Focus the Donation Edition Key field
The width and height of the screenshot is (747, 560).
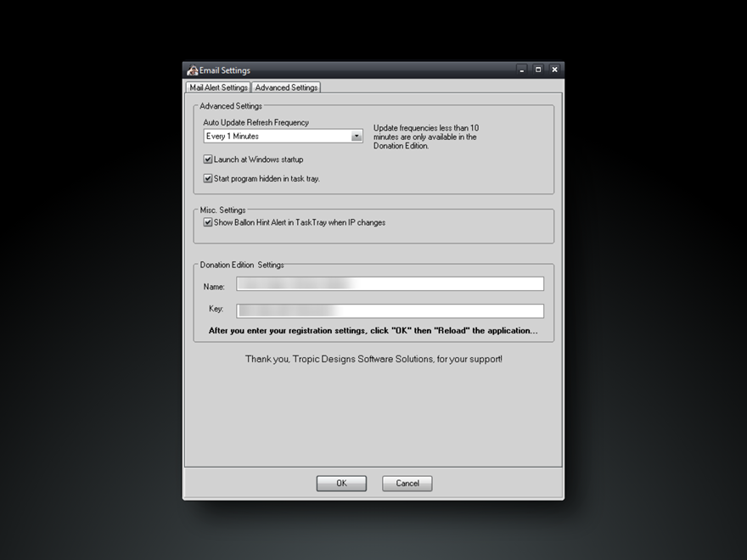(390, 311)
